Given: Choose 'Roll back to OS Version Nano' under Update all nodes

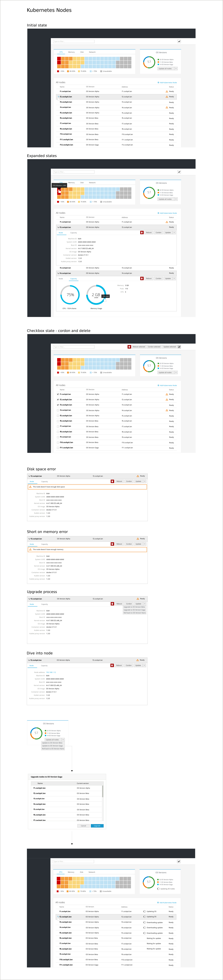Looking at the screenshot, I should 53,749.
